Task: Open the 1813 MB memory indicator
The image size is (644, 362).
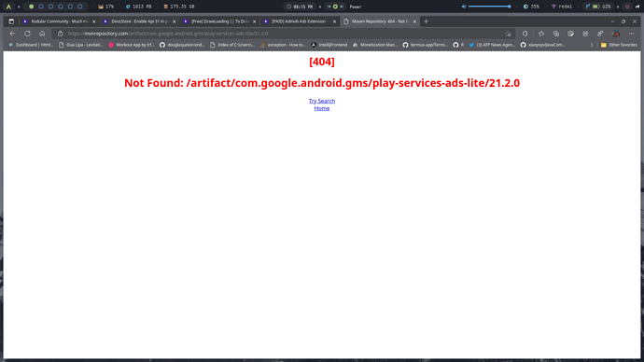Action: pyautogui.click(x=138, y=7)
